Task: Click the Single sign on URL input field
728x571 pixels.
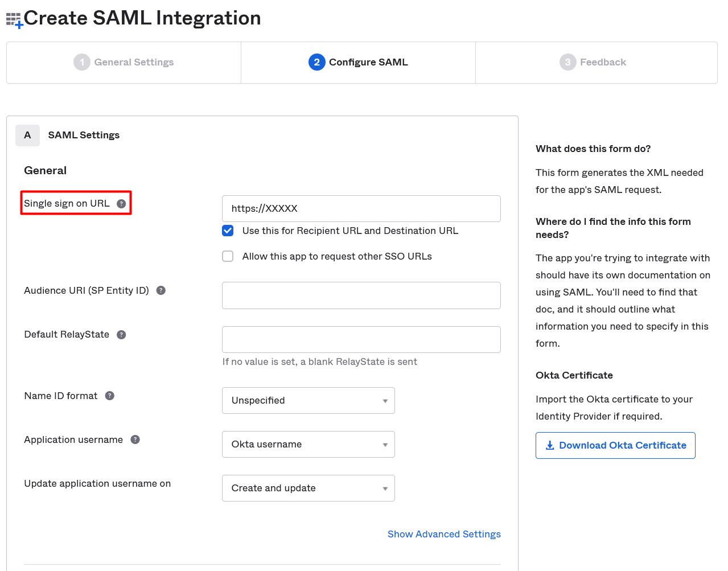Action: (361, 209)
